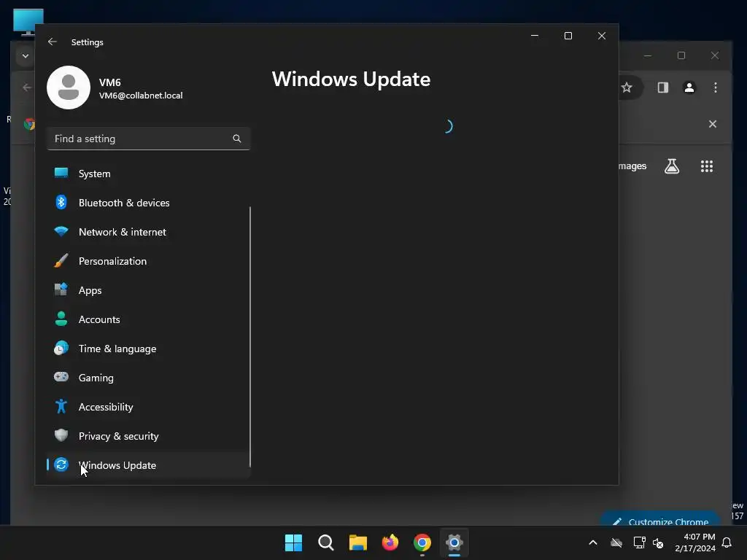This screenshot has height=560, width=747.
Task: Minimize the Settings window
Action: (535, 36)
